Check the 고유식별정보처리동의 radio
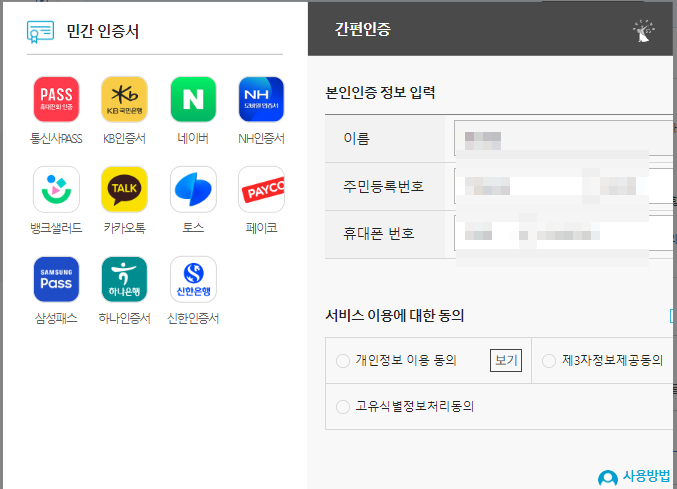 point(343,407)
